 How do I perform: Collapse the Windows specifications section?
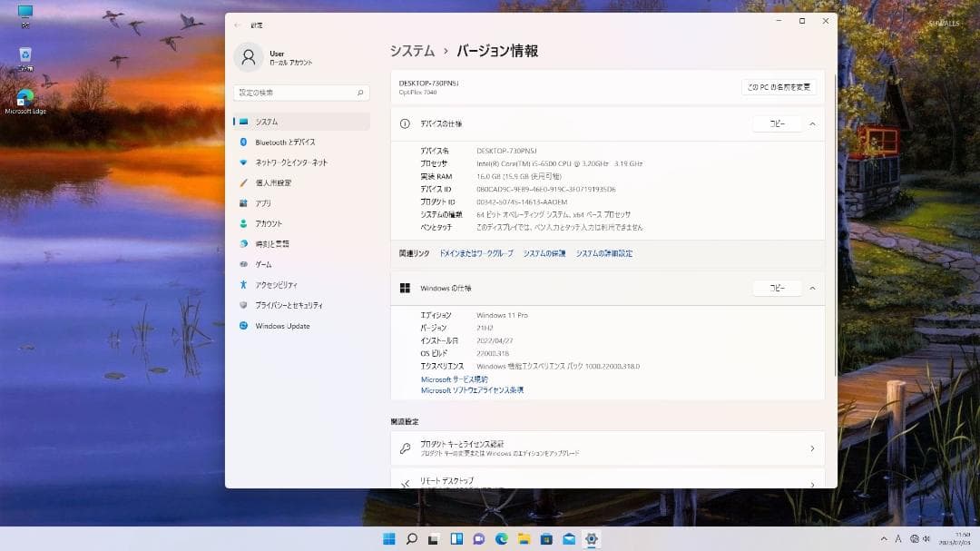[x=814, y=288]
